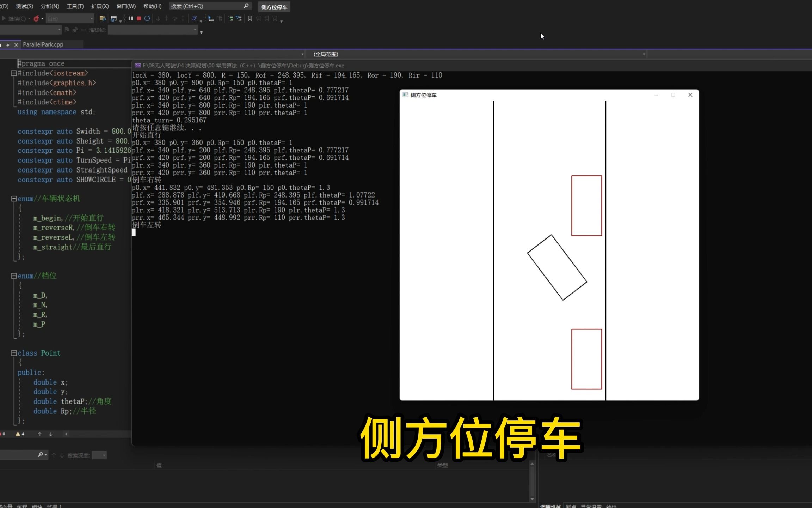812x508 pixels.
Task: Go to the previous issue with the up arrow
Action: click(x=40, y=434)
